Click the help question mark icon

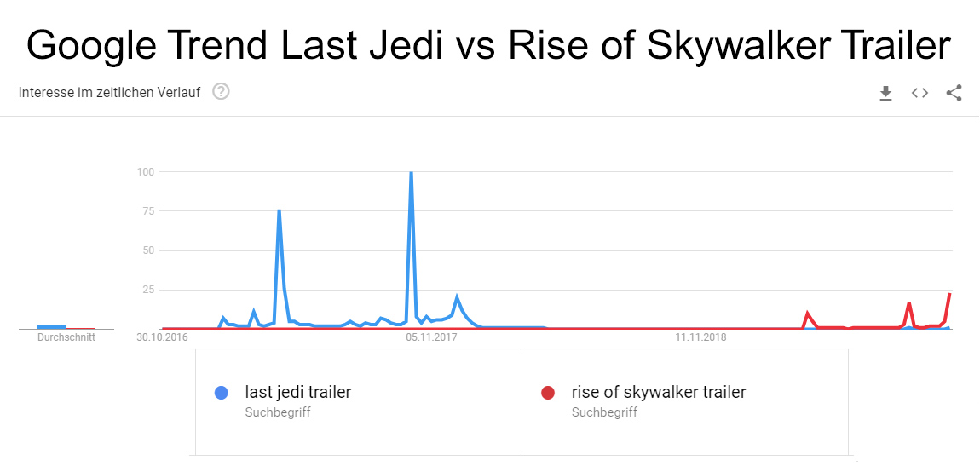click(221, 92)
